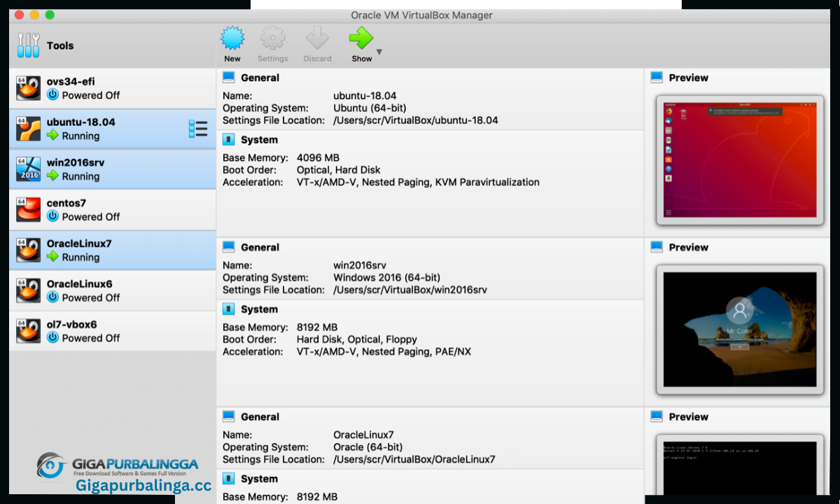This screenshot has width=840, height=504.
Task: Select the ol7-vbox6 machine name in list
Action: (x=72, y=325)
